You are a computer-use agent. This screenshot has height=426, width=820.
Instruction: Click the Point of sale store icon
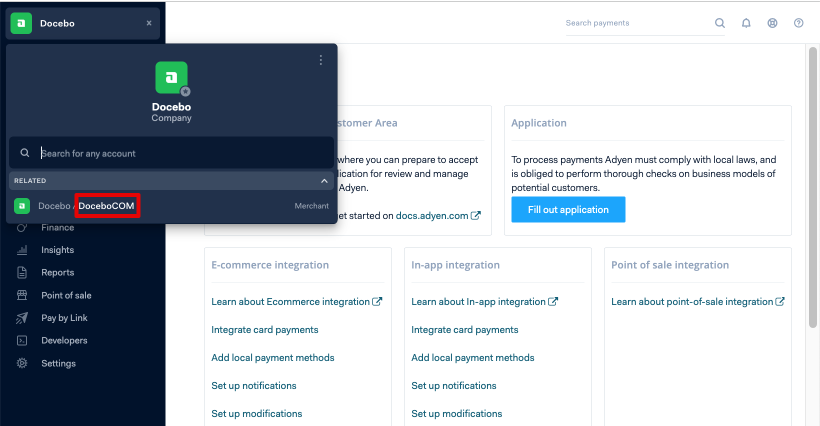[x=22, y=295]
